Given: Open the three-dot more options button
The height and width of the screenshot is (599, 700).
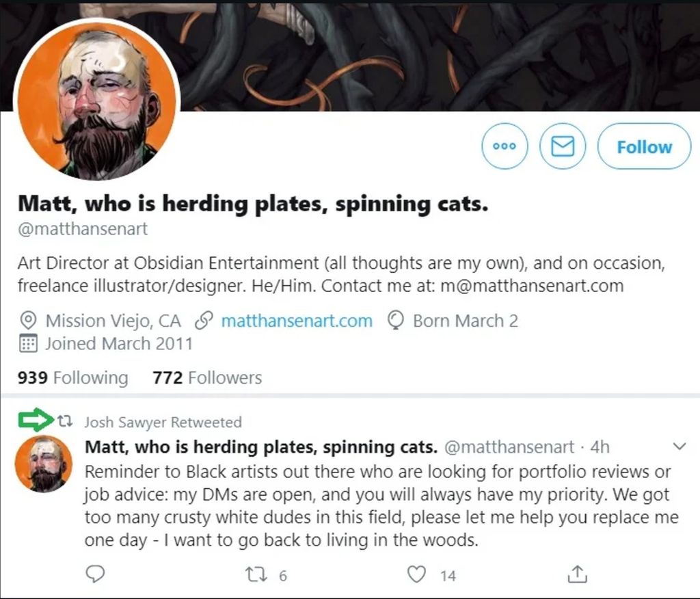Looking at the screenshot, I should coord(504,146).
